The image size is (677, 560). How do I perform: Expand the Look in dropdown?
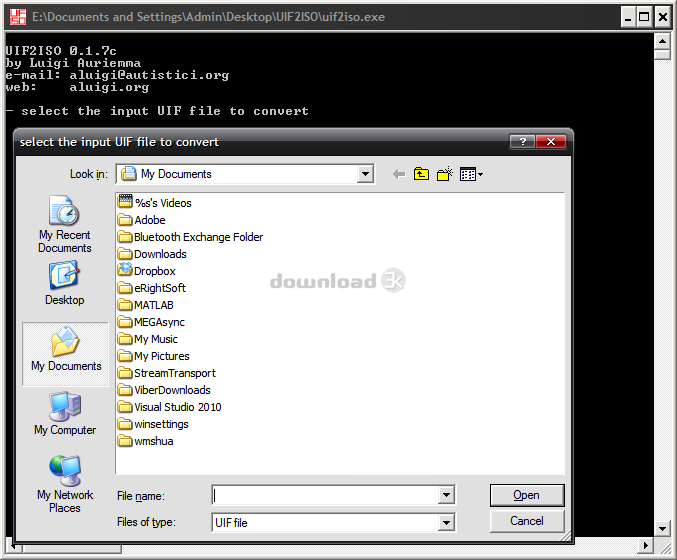coord(365,174)
